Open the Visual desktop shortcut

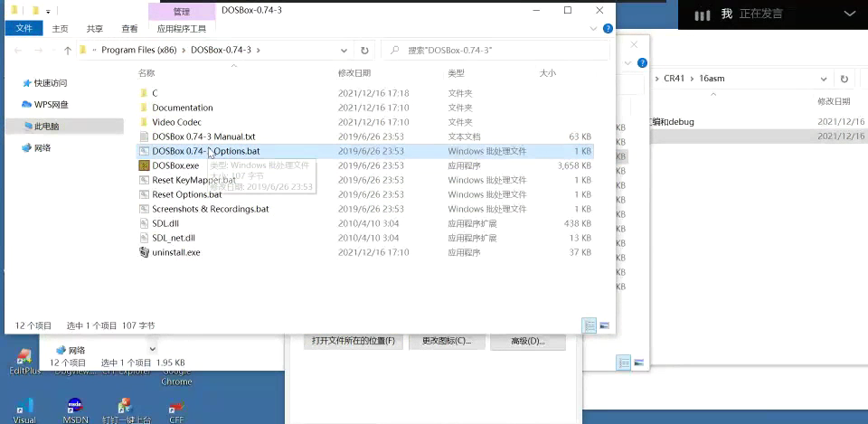pos(24,411)
